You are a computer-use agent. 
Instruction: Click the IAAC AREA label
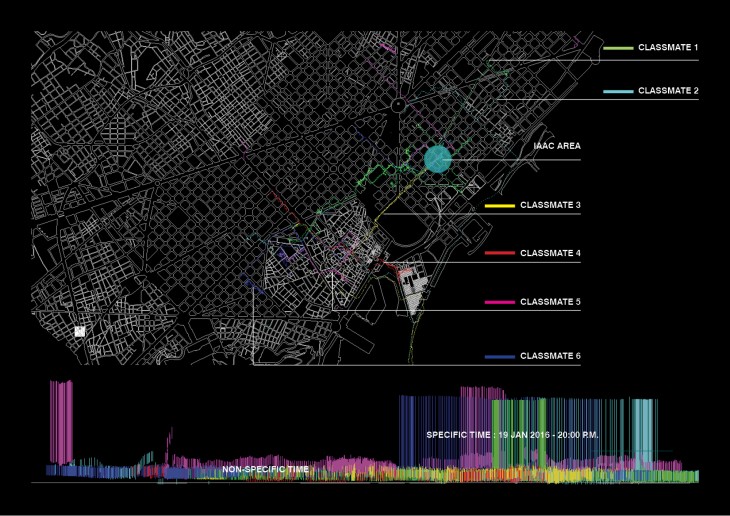tap(556, 146)
